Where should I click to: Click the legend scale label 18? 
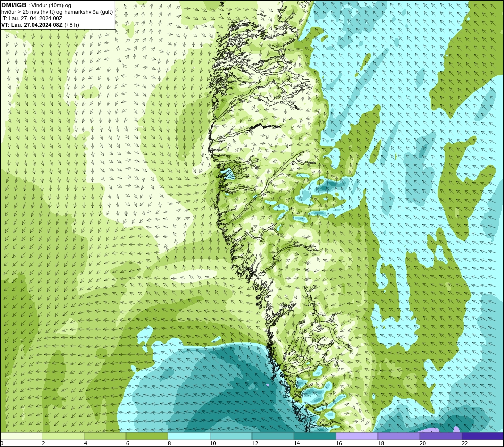[x=381, y=443]
